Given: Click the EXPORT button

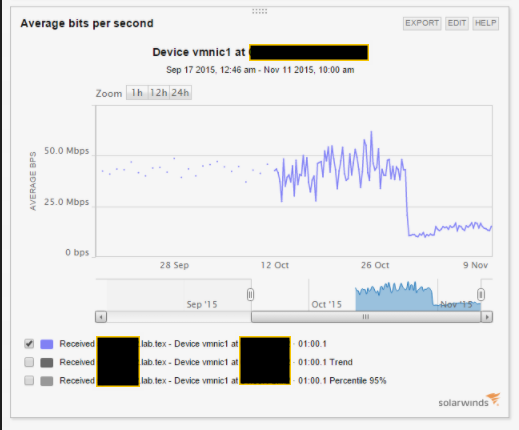Looking at the screenshot, I should point(422,23).
